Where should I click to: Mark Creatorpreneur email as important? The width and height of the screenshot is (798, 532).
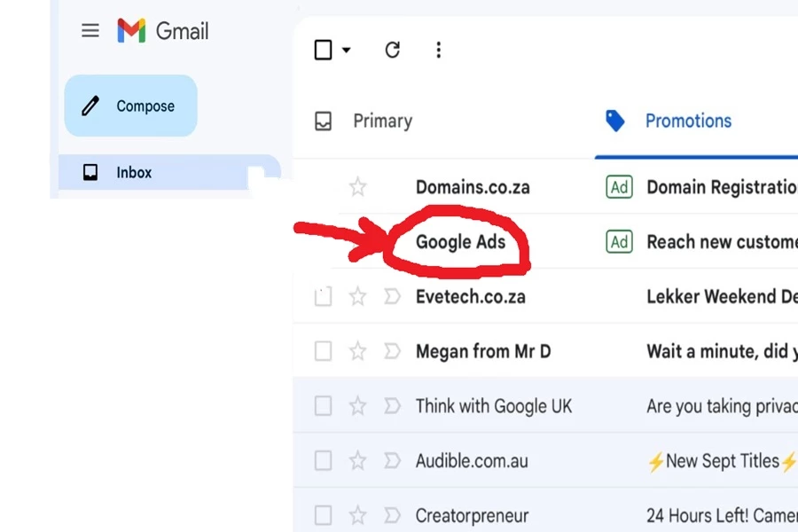click(x=392, y=515)
